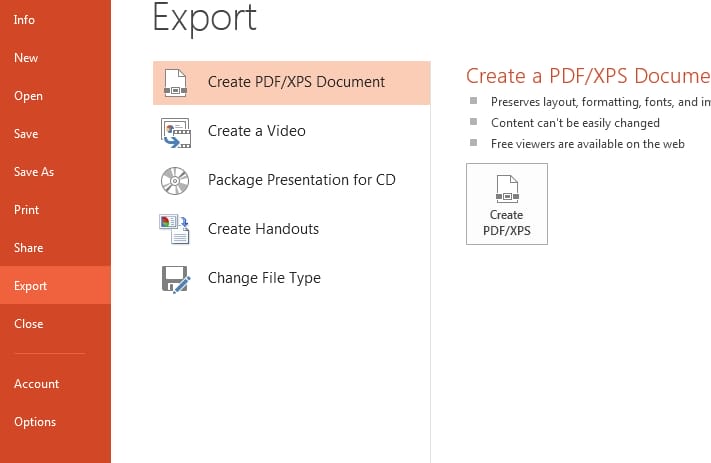Click the CD disc icon for packaging
Screen dimensions: 711x463
(x=175, y=180)
